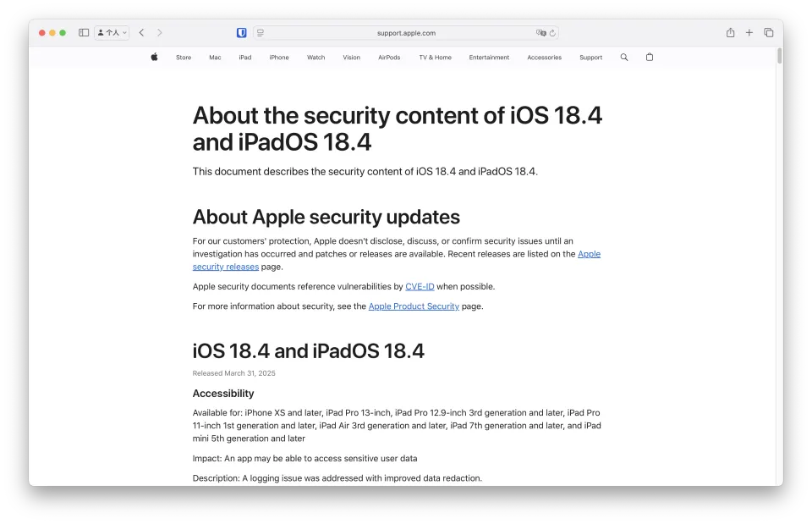
Task: Reload the current page
Action: 552,33
